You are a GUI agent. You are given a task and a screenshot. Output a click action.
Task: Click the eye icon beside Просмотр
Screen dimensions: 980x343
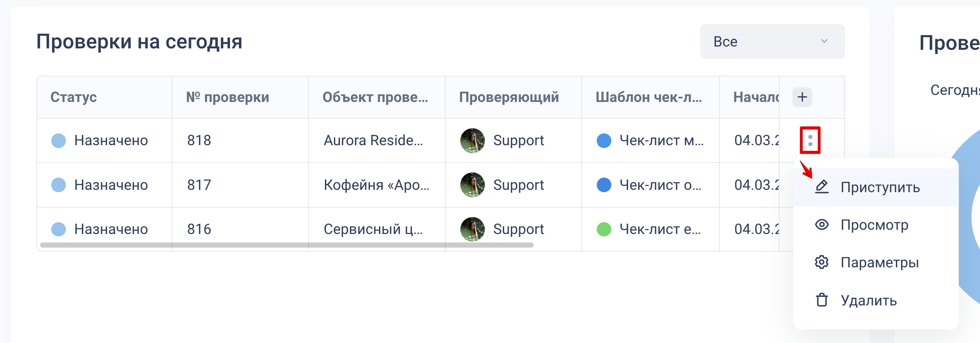click(x=822, y=225)
